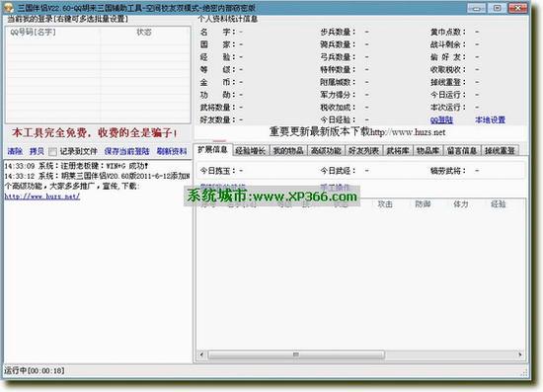Open the 我的物品 tab
Viewport: 543px width, 392px height.
pos(288,151)
